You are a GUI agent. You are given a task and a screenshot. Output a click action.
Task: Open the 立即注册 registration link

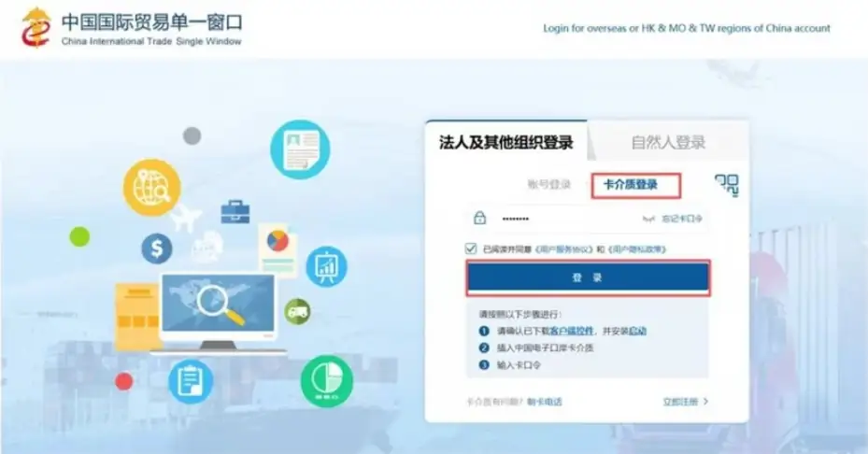[685, 402]
